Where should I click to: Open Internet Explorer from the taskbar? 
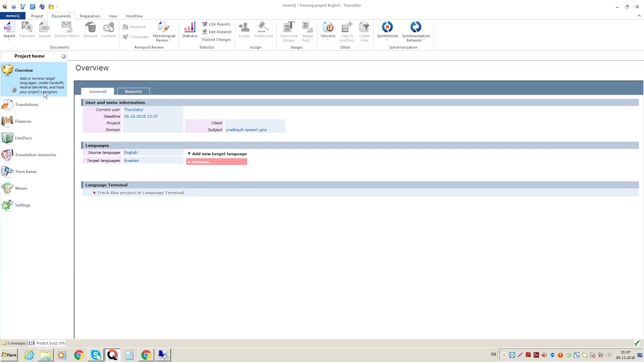29,355
